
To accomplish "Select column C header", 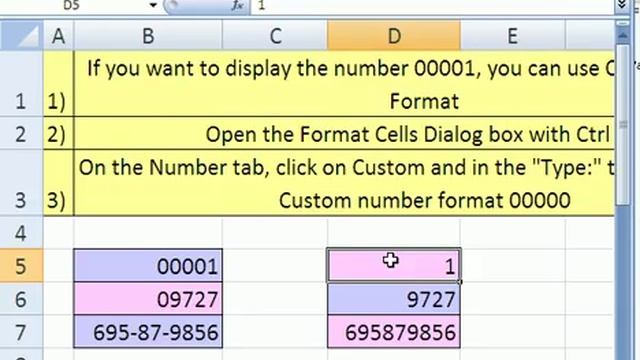I will [275, 36].
